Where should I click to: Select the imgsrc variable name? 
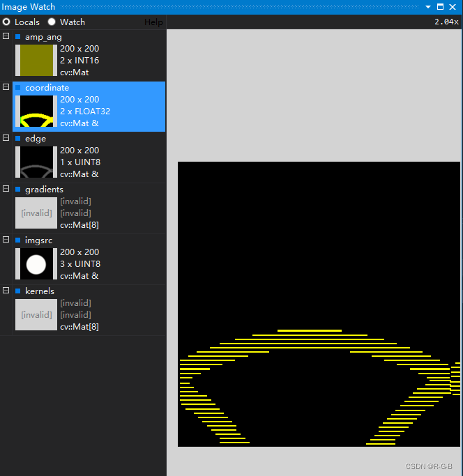38,240
